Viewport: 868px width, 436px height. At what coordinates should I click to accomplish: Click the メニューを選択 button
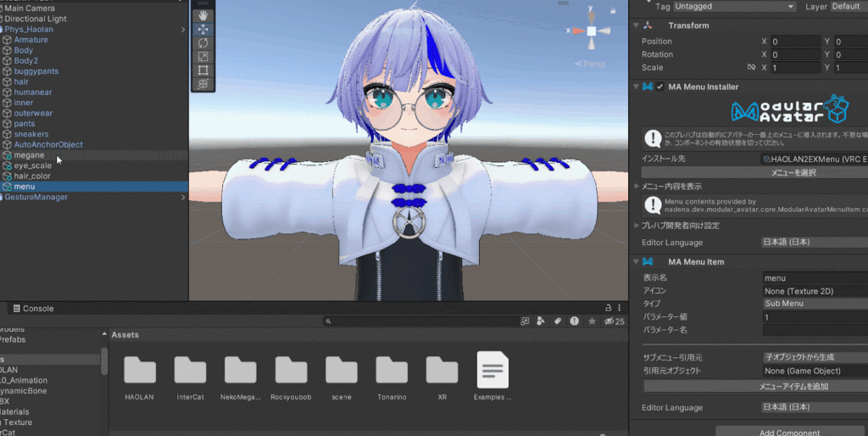pyautogui.click(x=754, y=173)
